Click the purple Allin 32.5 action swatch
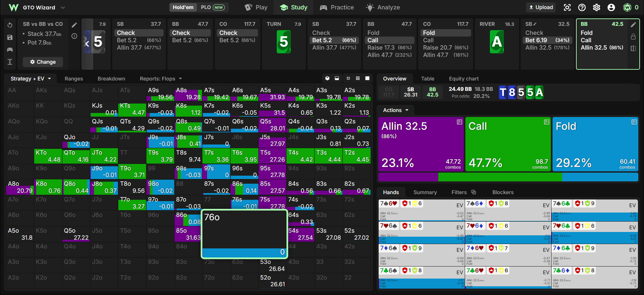The image size is (644, 295). (421, 144)
